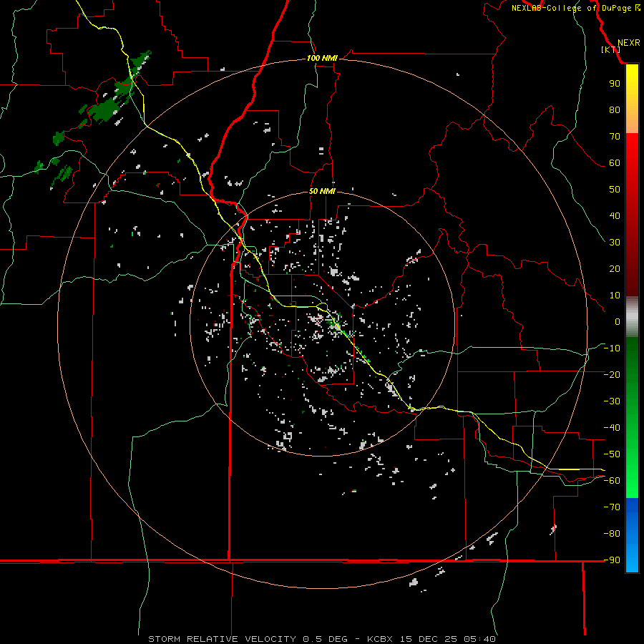644x644 pixels.
Task: Click the -60 value on the velocity scale
Action: [x=612, y=481]
